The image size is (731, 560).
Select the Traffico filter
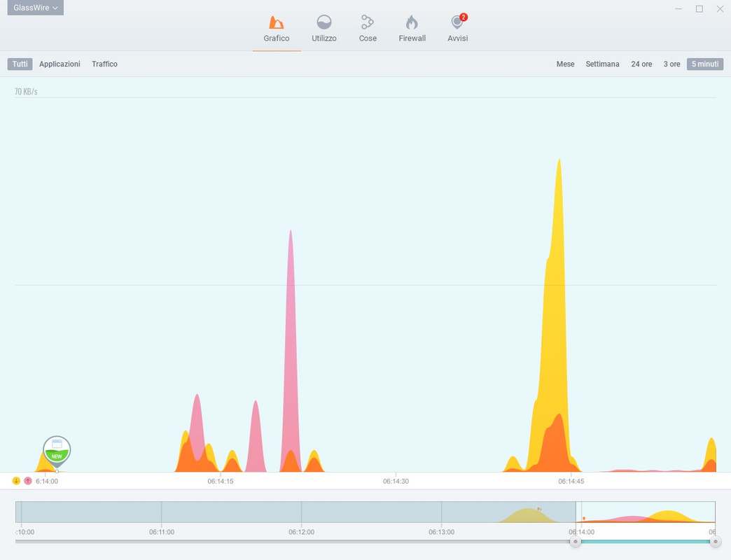coord(104,64)
